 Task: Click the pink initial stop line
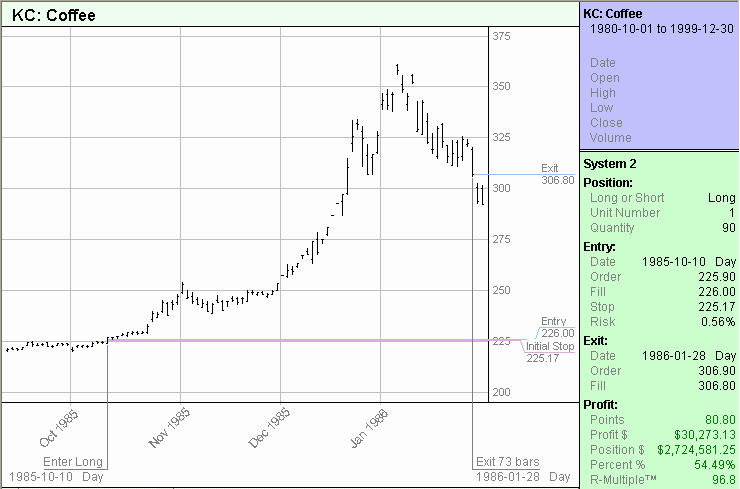tap(300, 341)
